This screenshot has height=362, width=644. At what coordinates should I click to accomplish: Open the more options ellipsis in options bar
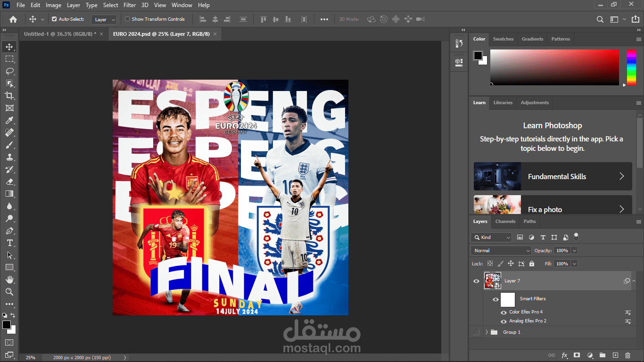324,19
